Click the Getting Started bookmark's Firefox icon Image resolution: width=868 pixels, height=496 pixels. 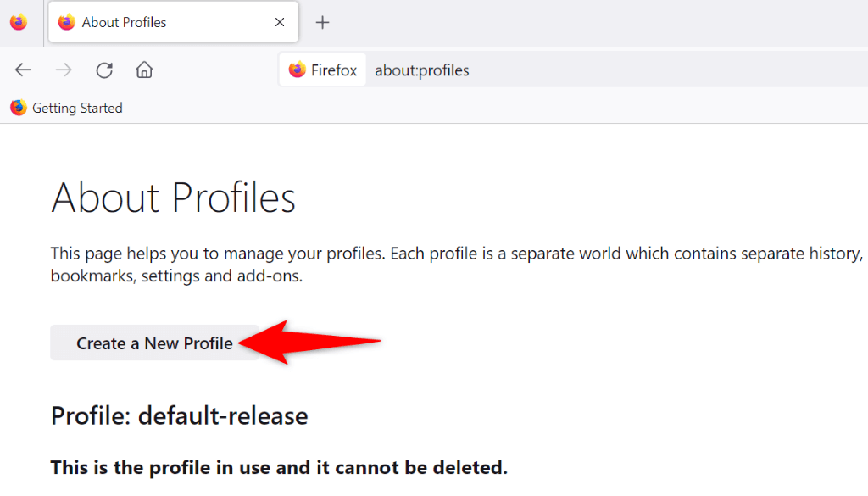coord(19,108)
